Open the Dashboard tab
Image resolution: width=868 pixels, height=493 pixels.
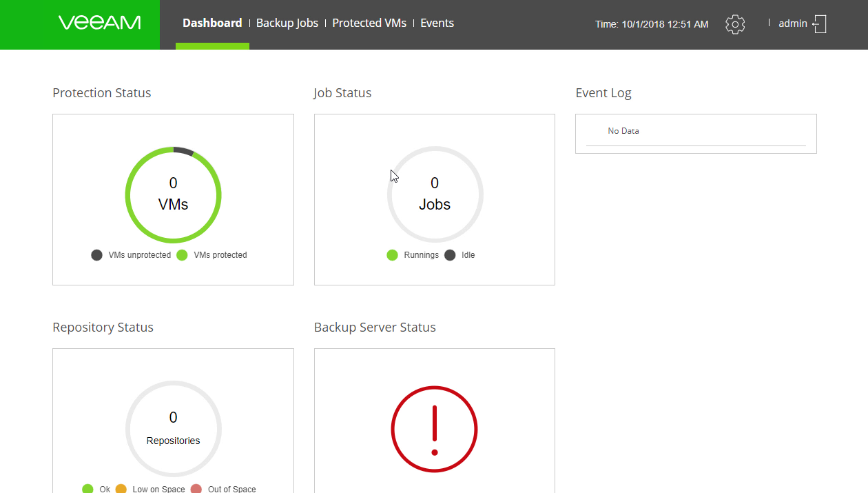tap(212, 23)
